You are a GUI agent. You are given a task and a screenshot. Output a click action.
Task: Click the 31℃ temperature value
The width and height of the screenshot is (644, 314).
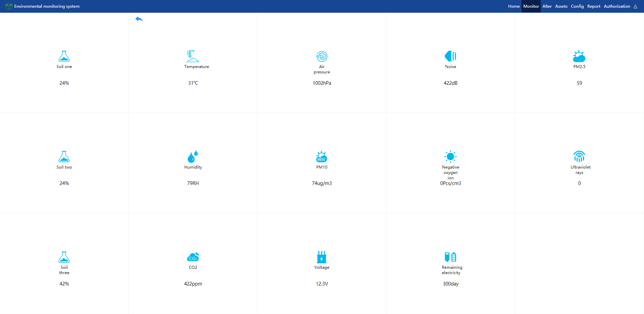coord(193,83)
